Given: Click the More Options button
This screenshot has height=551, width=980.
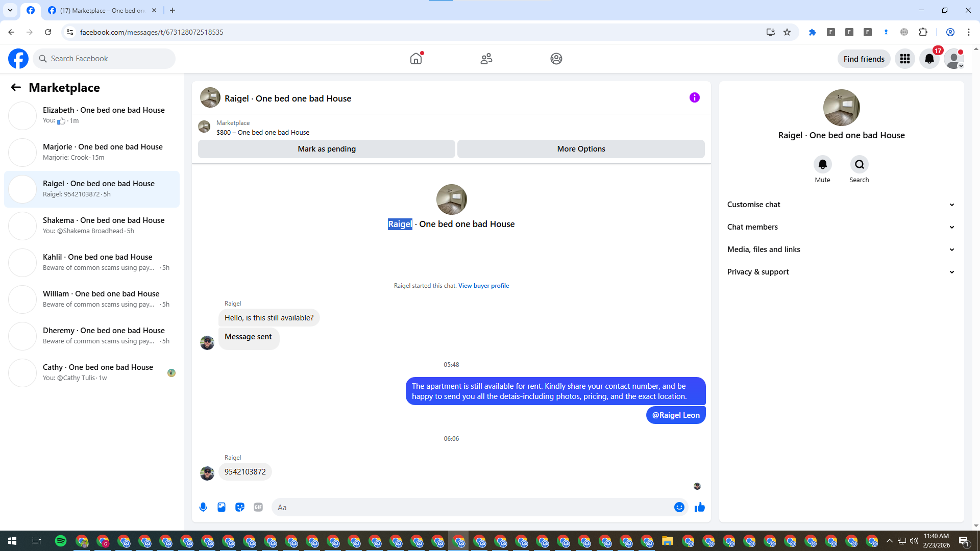Looking at the screenshot, I should [581, 149].
